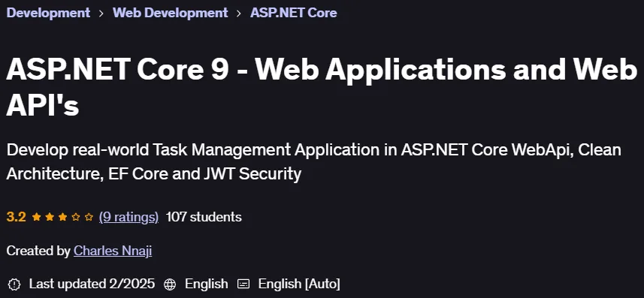This screenshot has width=644, height=298.
Task: Click chevron between Web Development and ASP.NET Core
Action: point(239,13)
